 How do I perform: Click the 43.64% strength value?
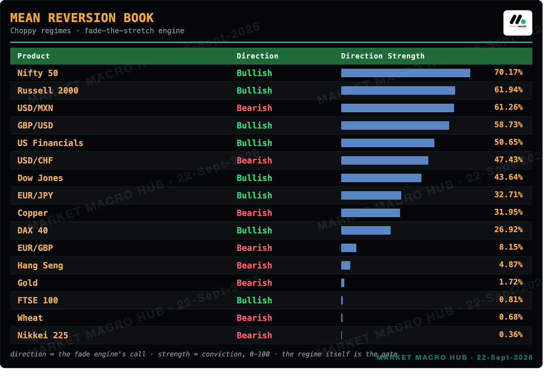(508, 177)
